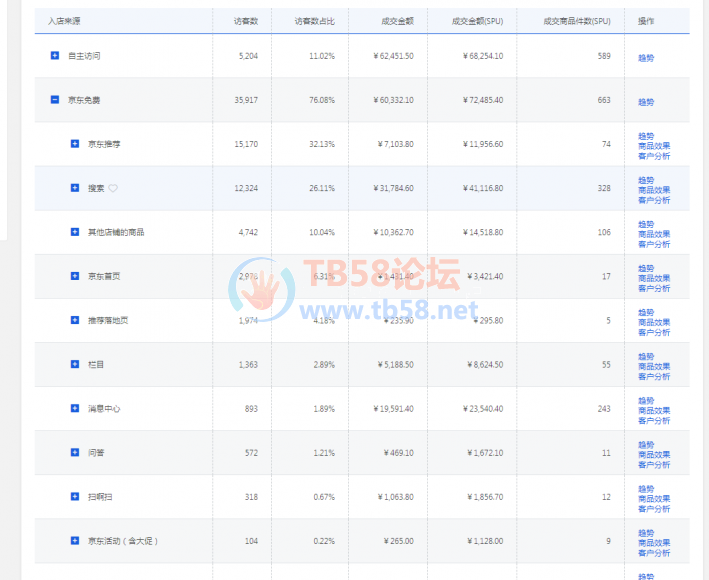Select the ¥41,116.80 SPU amount cell
Image resolution: width=709 pixels, height=580 pixels.
tap(483, 188)
